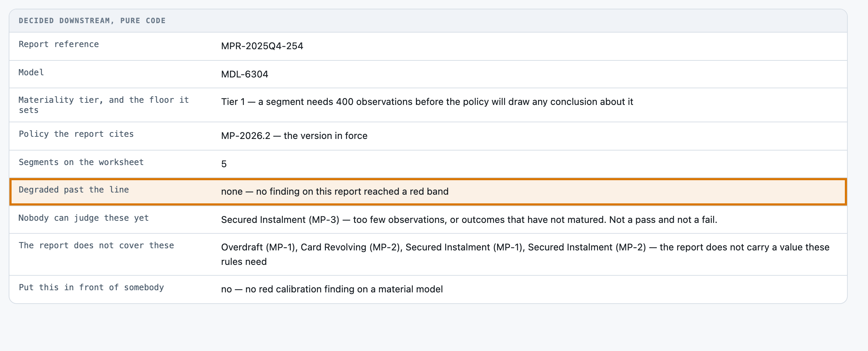
Task: Select the Materiality tier label
Action: (x=104, y=105)
